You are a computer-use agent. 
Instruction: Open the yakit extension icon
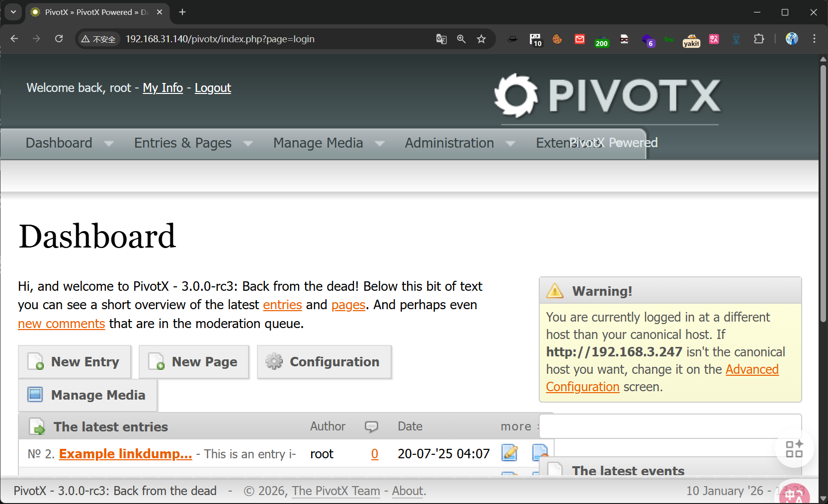point(691,40)
